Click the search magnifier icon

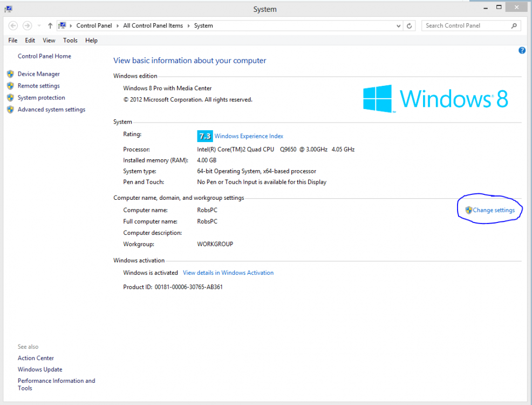(514, 25)
